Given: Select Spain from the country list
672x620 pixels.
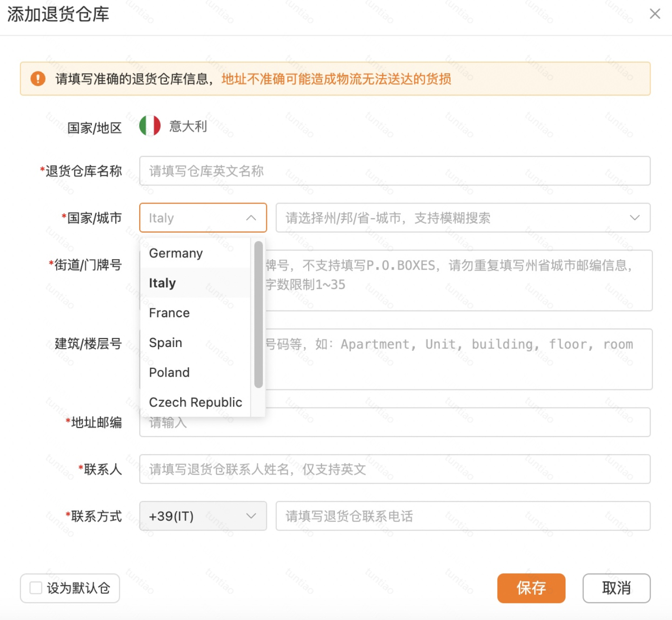Looking at the screenshot, I should coord(165,342).
